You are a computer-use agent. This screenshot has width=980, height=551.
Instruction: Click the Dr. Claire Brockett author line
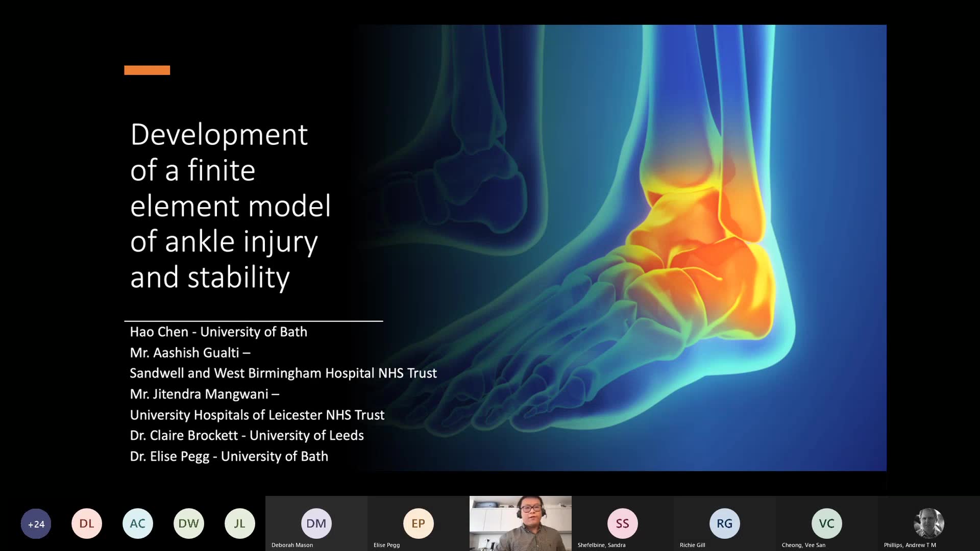point(247,436)
